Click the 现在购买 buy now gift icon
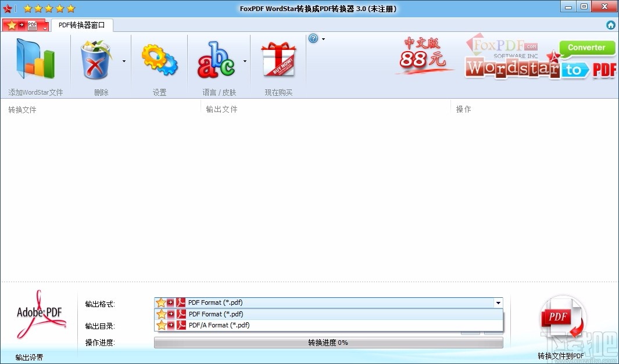 coord(278,58)
